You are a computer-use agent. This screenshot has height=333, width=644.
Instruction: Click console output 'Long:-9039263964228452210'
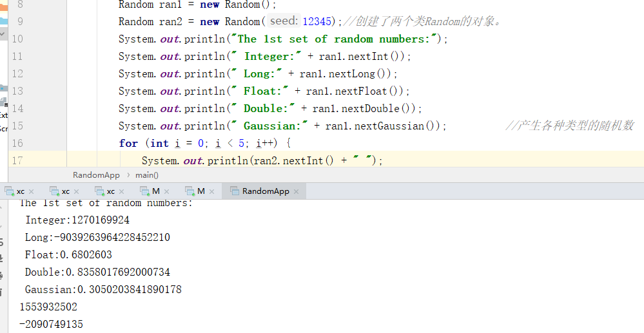click(97, 237)
